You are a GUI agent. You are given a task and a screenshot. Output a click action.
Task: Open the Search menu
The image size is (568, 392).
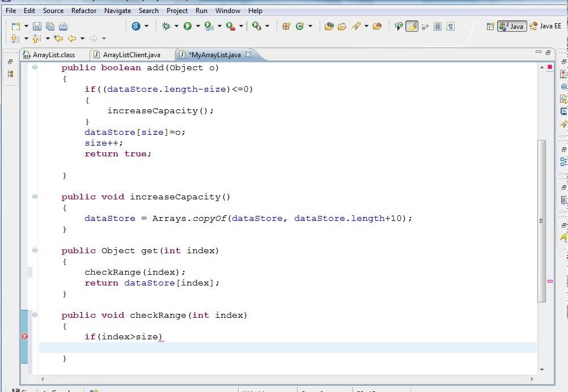pyautogui.click(x=149, y=11)
